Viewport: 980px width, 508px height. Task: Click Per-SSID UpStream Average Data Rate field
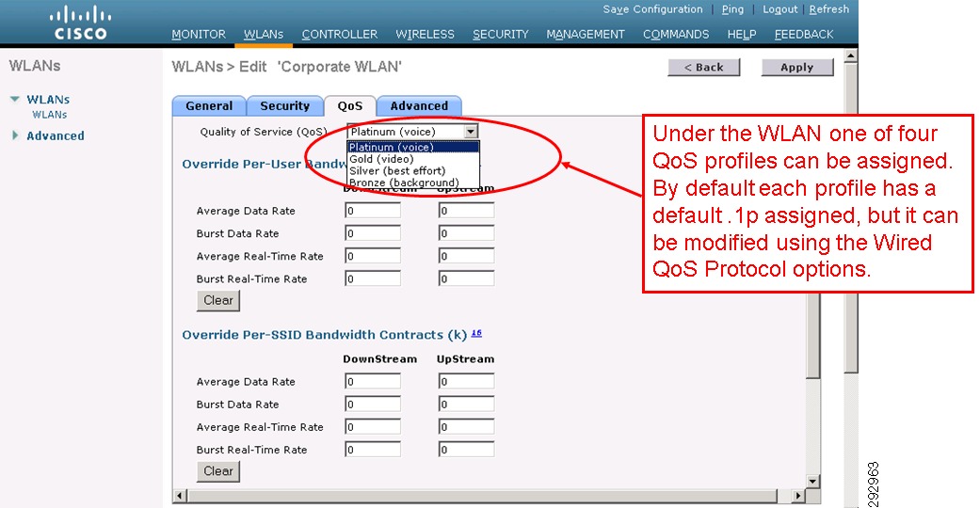pos(466,381)
